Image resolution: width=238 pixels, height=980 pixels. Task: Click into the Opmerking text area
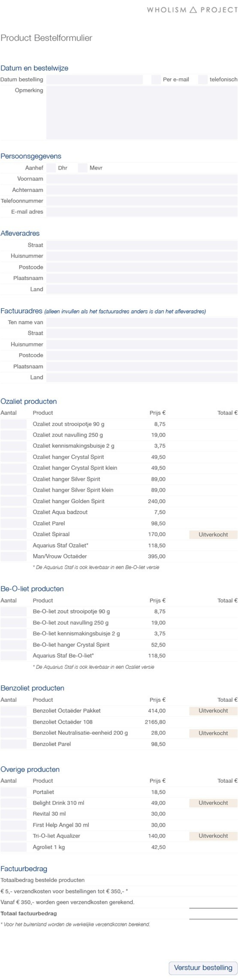(142, 113)
